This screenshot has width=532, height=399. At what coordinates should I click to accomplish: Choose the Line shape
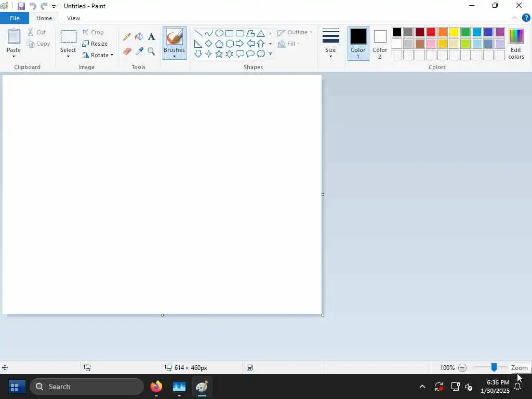pyautogui.click(x=198, y=33)
